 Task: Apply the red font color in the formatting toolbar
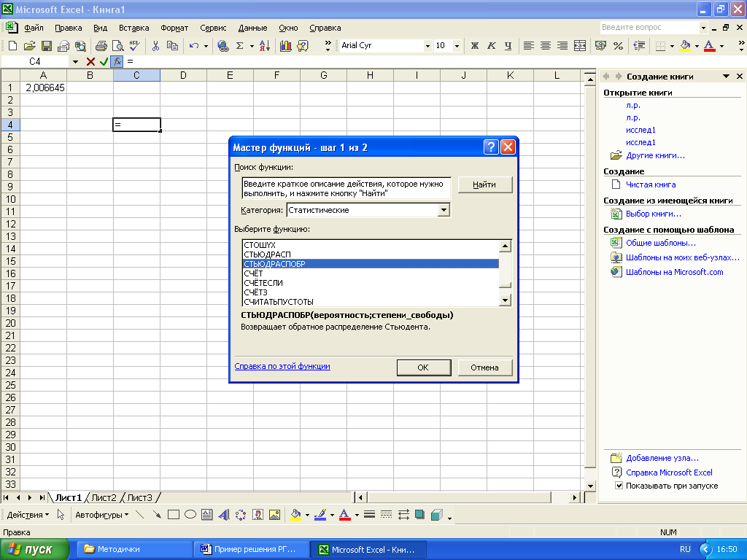pos(709,46)
